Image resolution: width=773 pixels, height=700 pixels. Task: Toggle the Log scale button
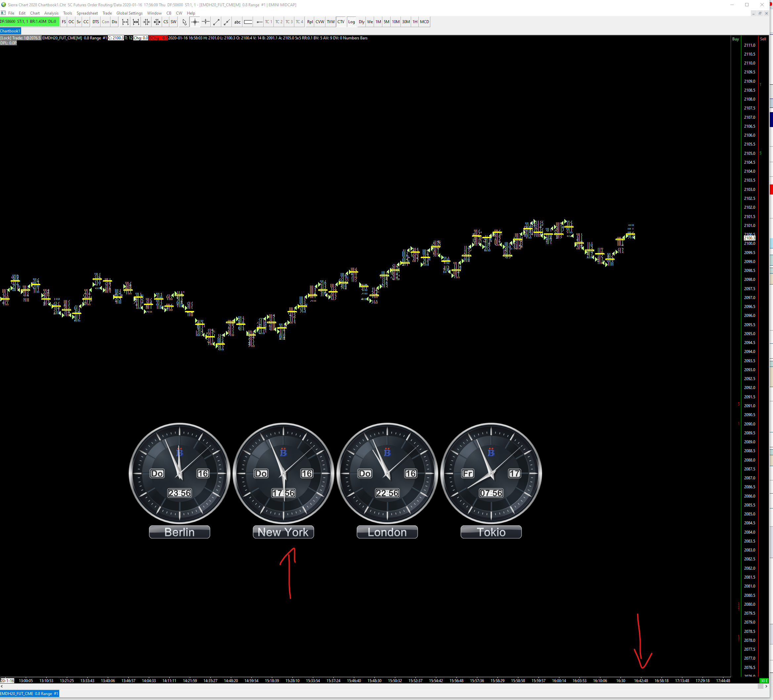(x=351, y=22)
